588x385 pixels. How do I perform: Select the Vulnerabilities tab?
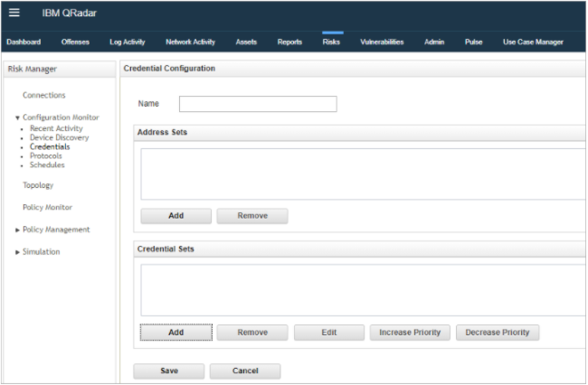382,42
